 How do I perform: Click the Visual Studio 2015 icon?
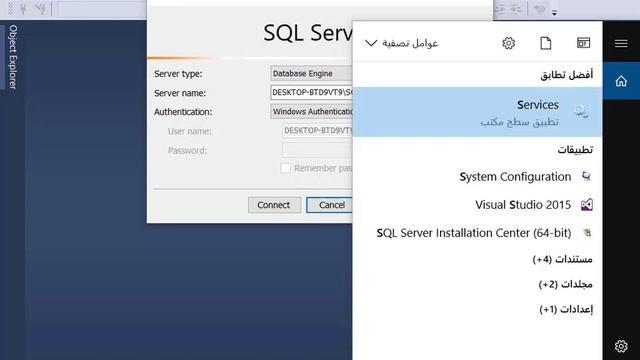(587, 204)
